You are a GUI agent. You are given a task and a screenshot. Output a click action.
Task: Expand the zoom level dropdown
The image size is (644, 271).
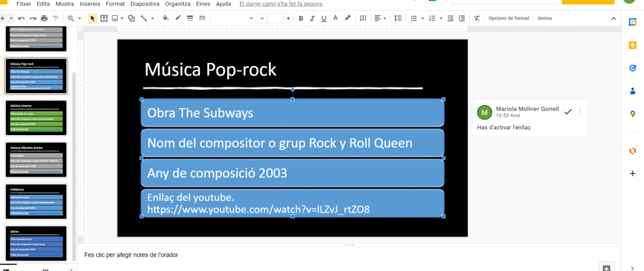(x=79, y=18)
